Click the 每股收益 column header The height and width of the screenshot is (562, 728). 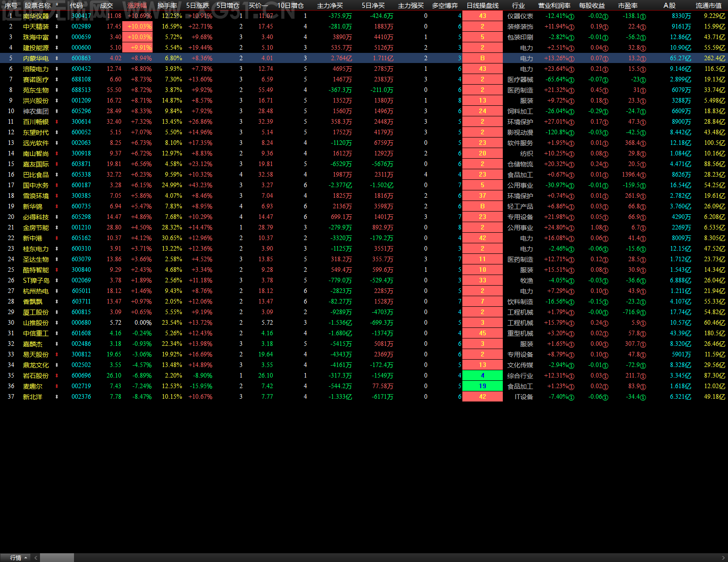click(x=592, y=6)
